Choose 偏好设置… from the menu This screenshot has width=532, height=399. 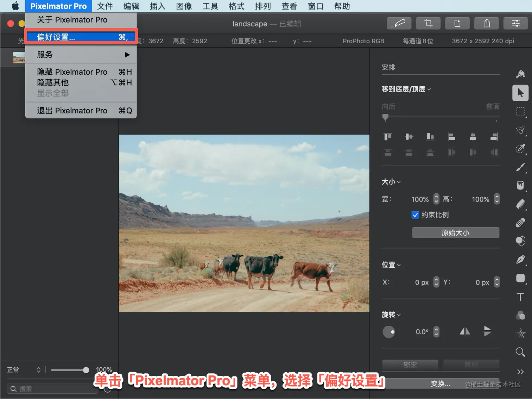coord(81,37)
